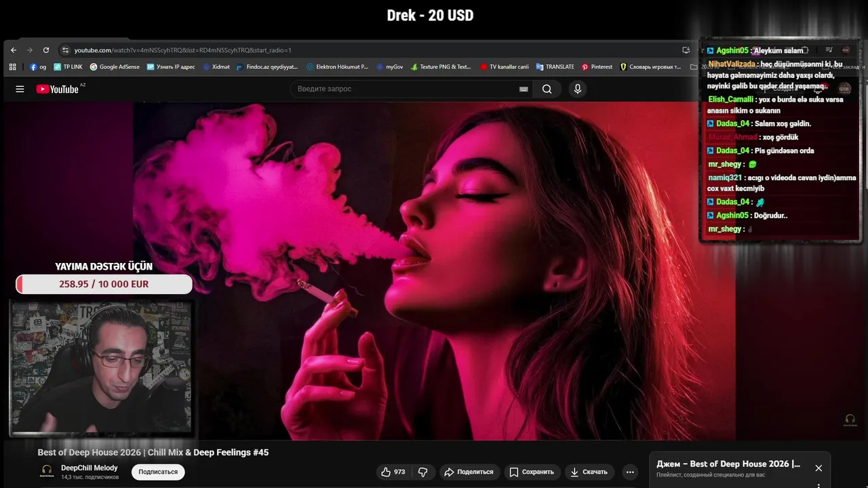Open the myGov bookmark
This screenshot has height=488, width=868.
pos(390,67)
